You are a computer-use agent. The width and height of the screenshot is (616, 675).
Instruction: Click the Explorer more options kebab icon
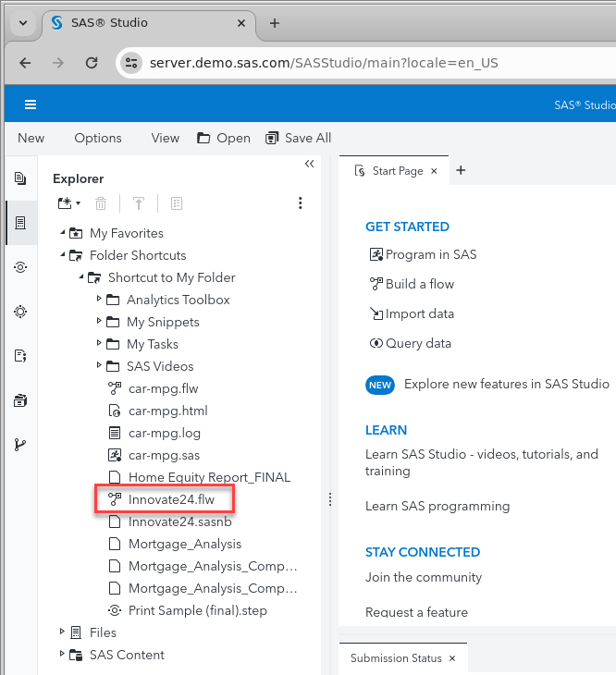300,203
